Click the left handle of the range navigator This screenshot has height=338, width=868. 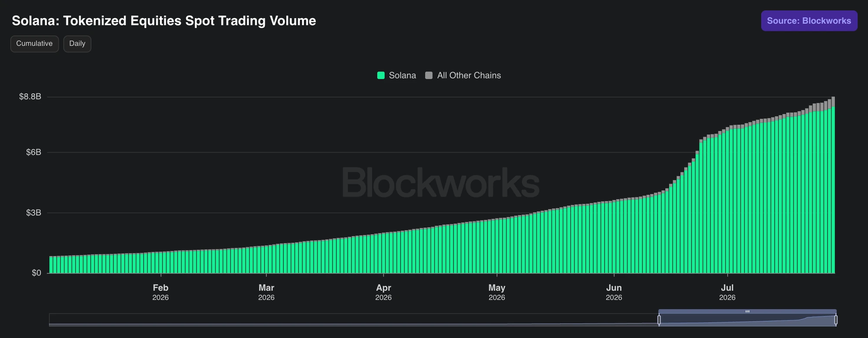click(659, 320)
